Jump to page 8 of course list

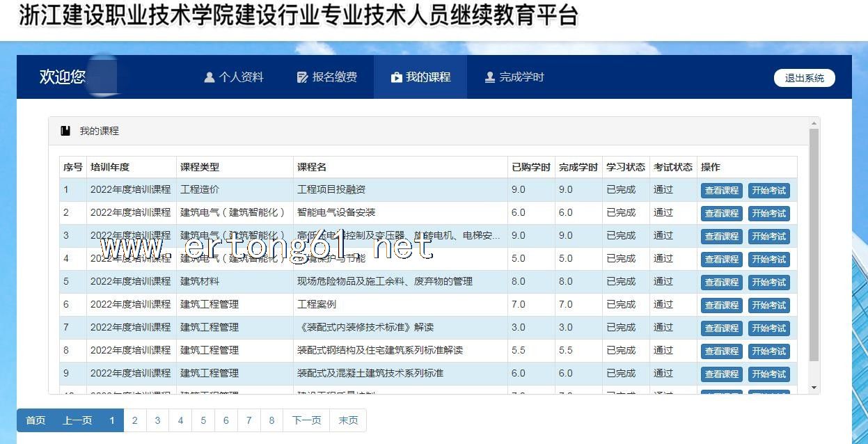tap(271, 420)
